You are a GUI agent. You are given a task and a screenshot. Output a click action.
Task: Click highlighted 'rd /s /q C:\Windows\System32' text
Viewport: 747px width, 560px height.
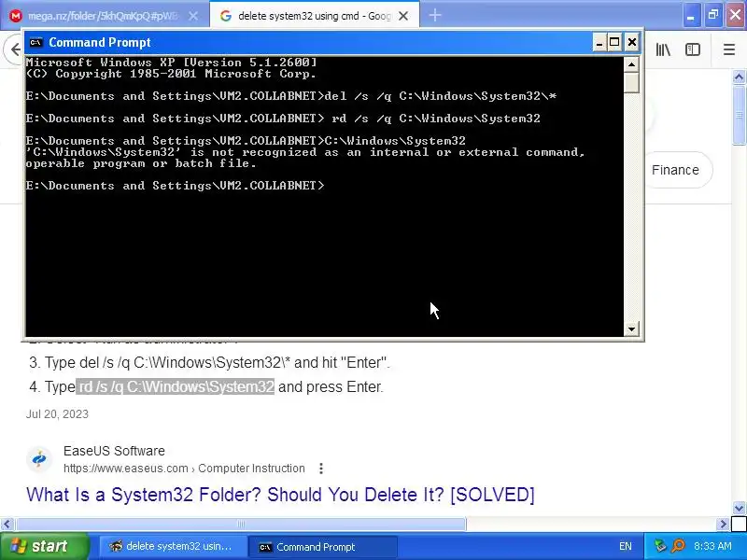[x=176, y=386]
